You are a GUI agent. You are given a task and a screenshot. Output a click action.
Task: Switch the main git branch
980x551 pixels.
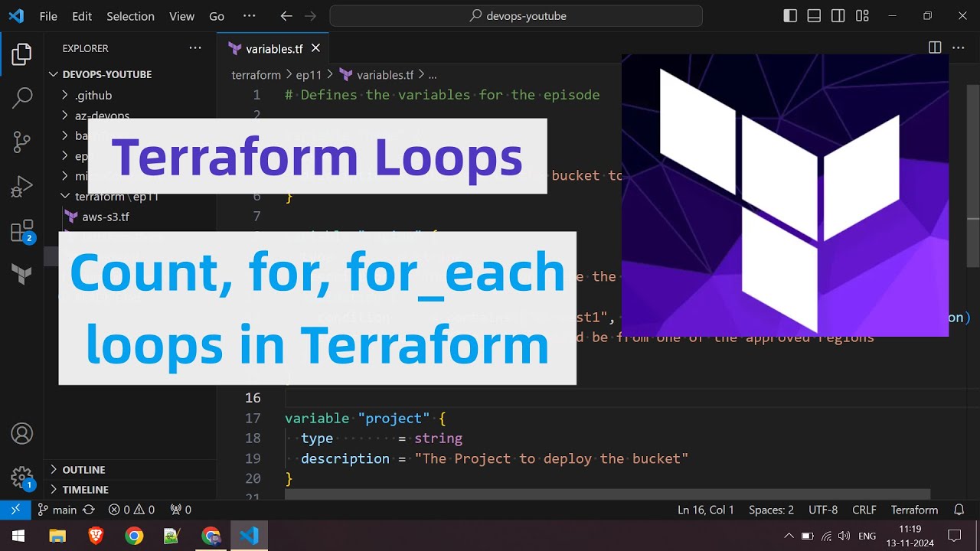(x=57, y=510)
